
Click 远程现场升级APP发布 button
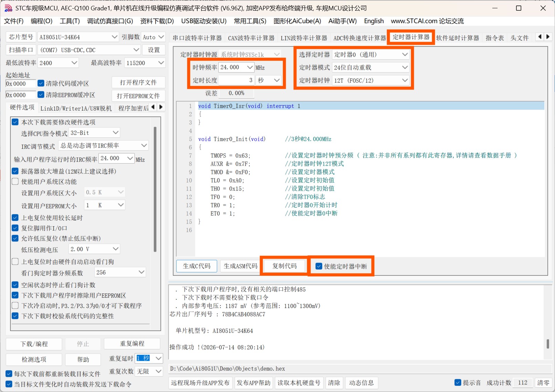(200, 383)
